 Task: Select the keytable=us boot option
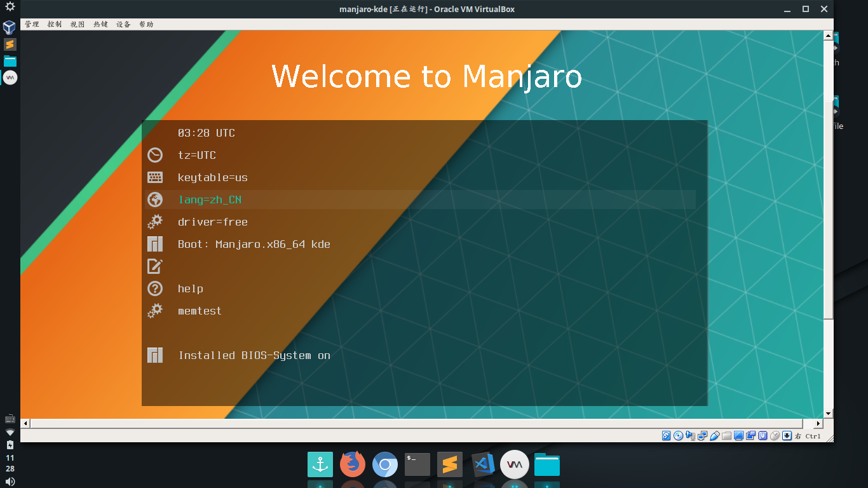(x=421, y=177)
